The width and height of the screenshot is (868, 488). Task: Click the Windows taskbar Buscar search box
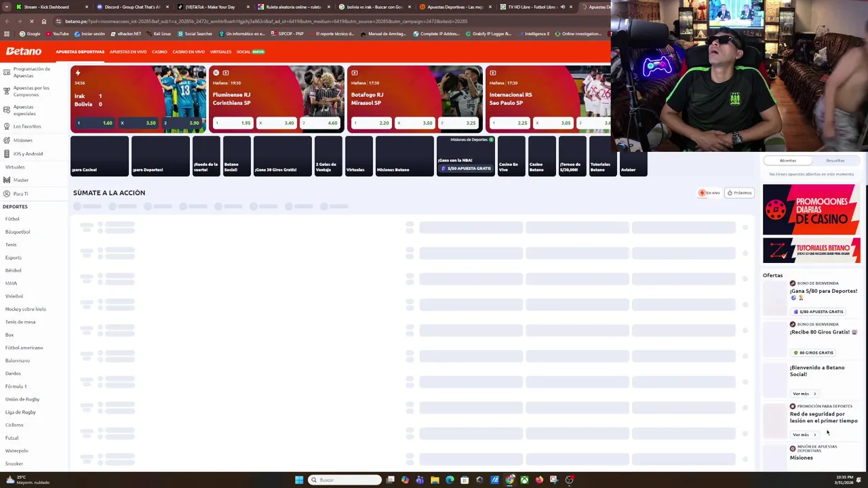tap(344, 480)
